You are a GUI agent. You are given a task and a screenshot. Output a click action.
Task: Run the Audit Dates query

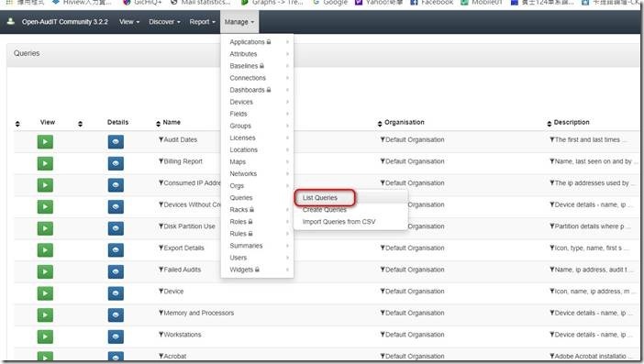(x=45, y=141)
